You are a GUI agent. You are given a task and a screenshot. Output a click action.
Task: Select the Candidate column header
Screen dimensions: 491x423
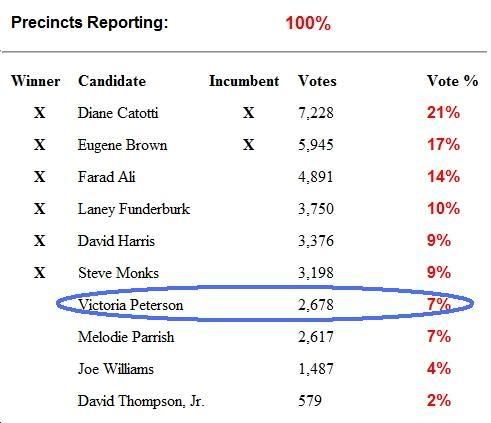pos(112,81)
